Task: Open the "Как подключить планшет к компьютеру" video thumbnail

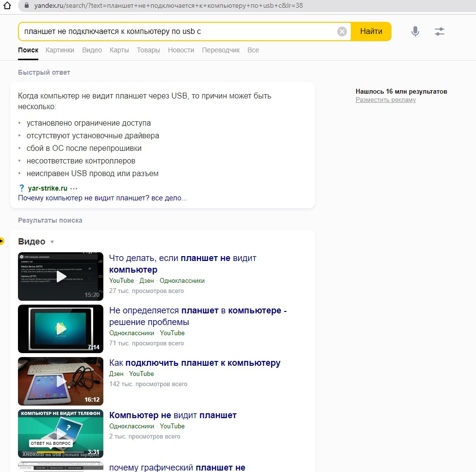Action: [61, 381]
